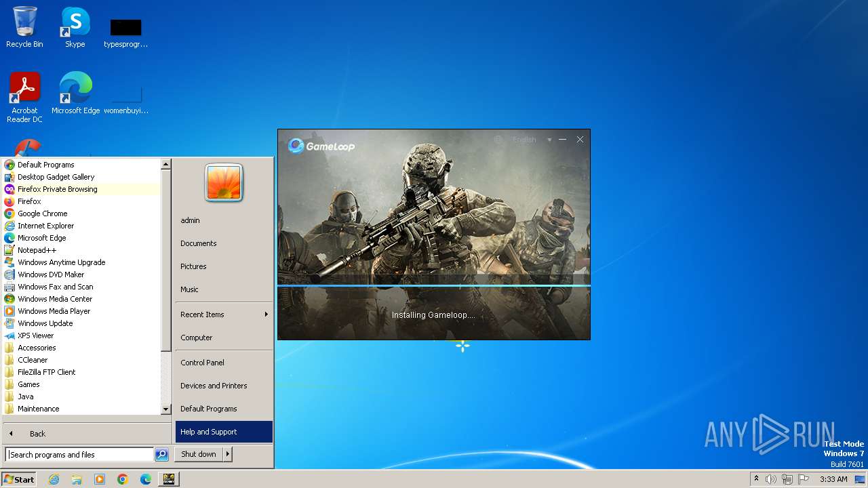Image resolution: width=868 pixels, height=488 pixels.
Task: Launch Google Chrome from programs list
Action: coord(81,213)
